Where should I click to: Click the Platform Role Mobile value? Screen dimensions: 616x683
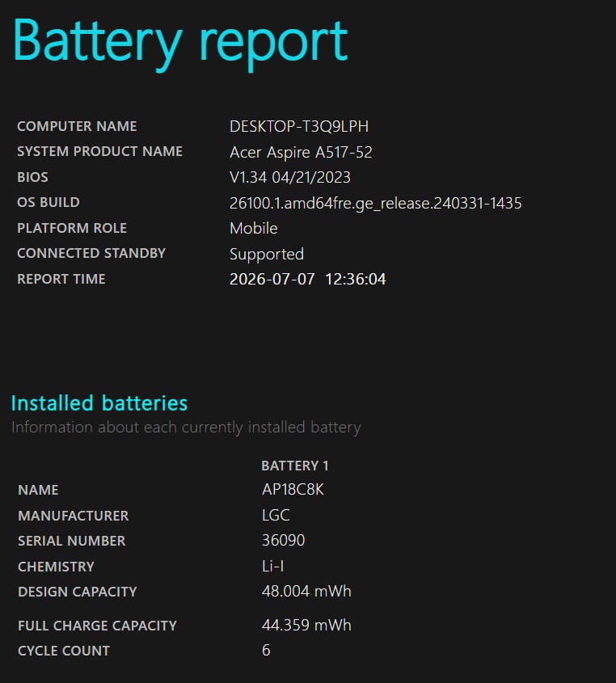click(254, 228)
